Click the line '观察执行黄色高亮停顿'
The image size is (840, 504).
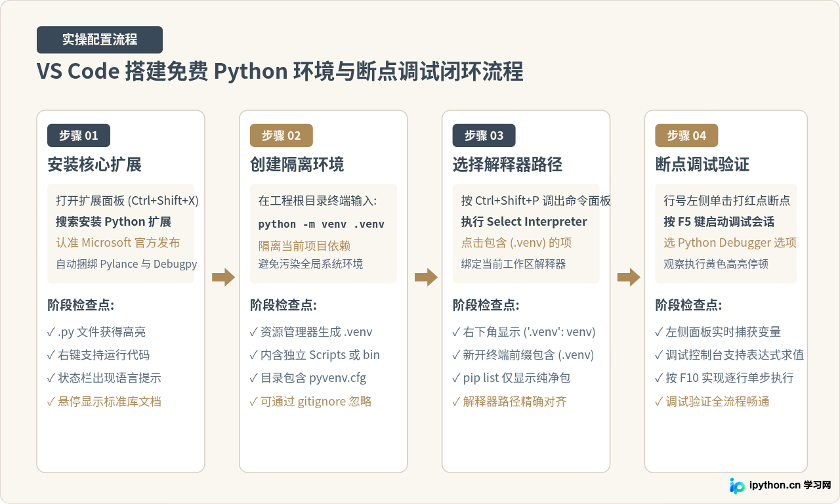717,264
